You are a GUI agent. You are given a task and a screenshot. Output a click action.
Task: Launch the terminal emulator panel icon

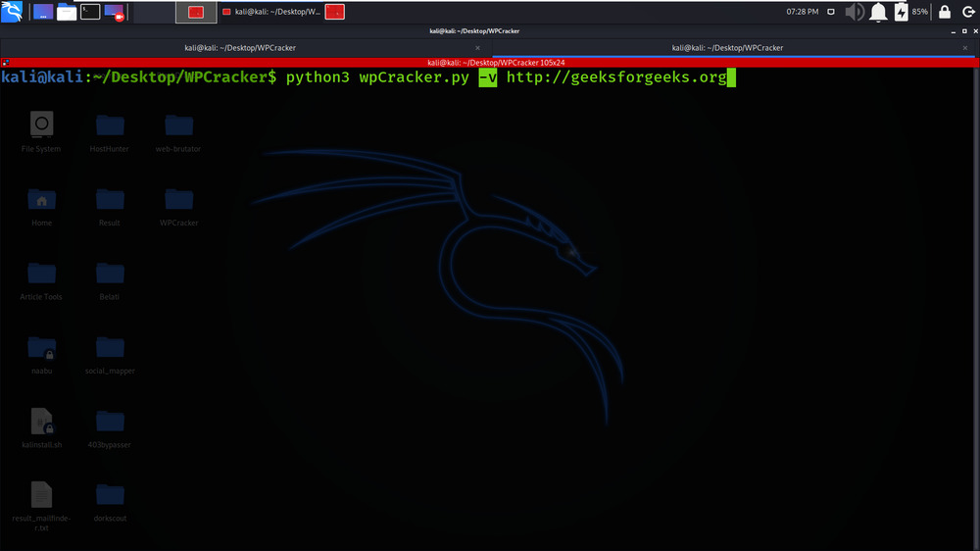pos(90,12)
